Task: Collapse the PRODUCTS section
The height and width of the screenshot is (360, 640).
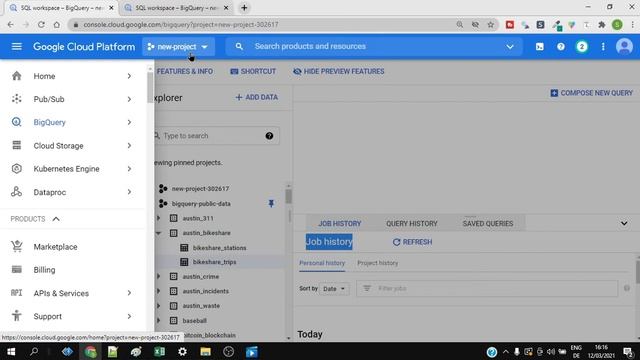Action: [x=56, y=219]
